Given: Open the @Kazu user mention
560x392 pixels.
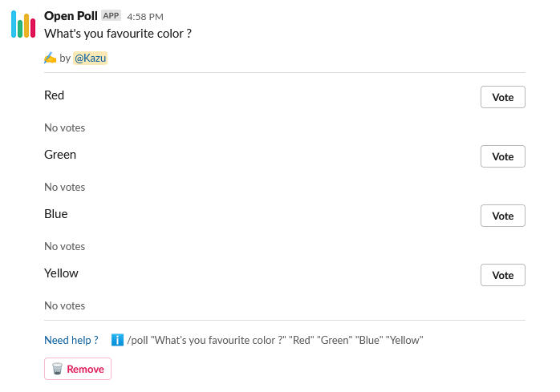Looking at the screenshot, I should point(91,58).
